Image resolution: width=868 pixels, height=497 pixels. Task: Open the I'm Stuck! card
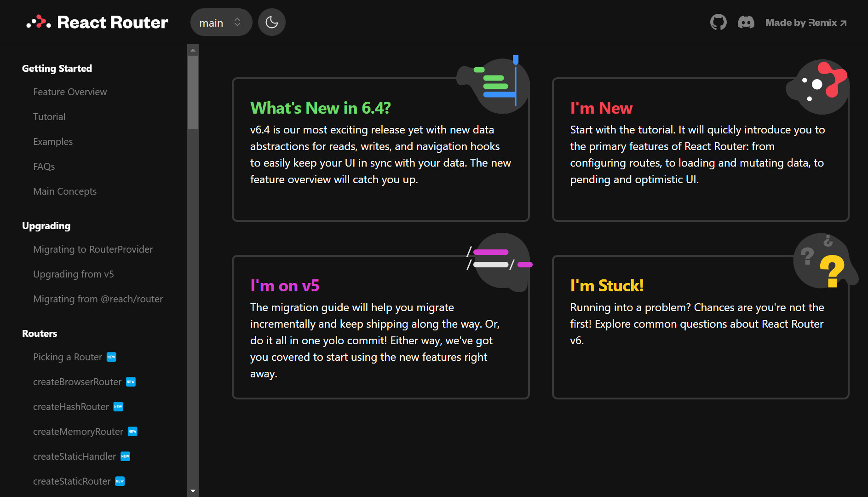[701, 327]
